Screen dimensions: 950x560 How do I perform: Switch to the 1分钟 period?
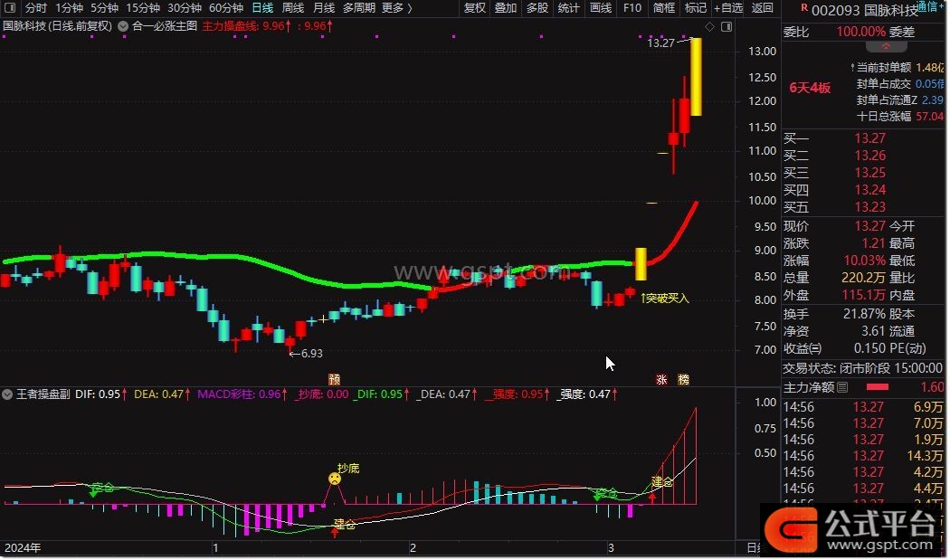[69, 8]
